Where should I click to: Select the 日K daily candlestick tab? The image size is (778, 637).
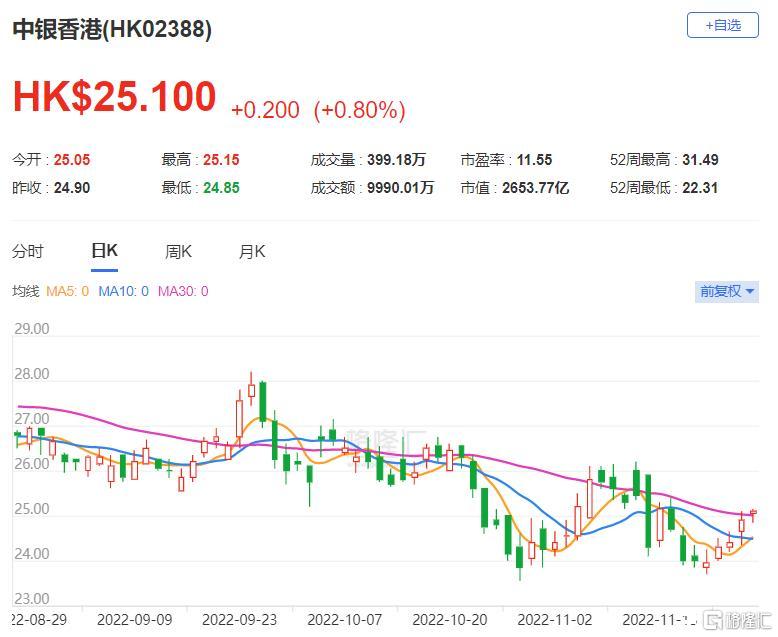tap(104, 251)
